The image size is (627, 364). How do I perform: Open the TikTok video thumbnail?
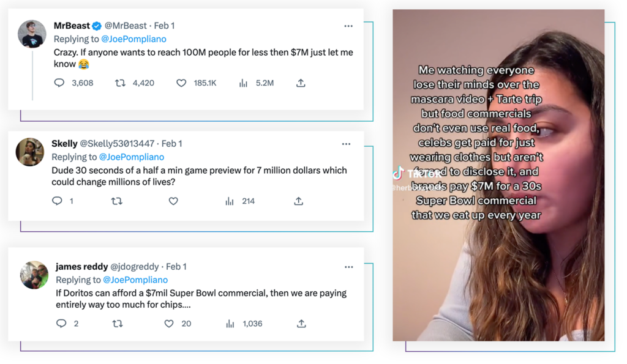tap(498, 175)
